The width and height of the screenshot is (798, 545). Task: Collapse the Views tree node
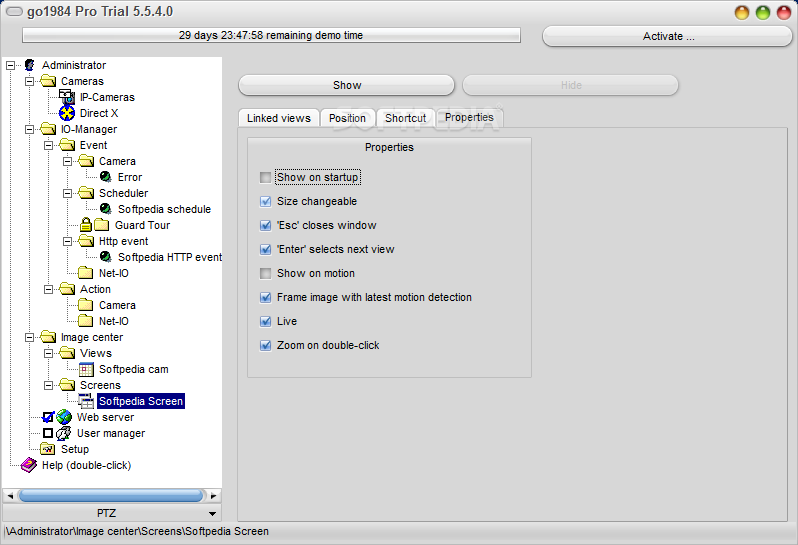click(x=48, y=353)
